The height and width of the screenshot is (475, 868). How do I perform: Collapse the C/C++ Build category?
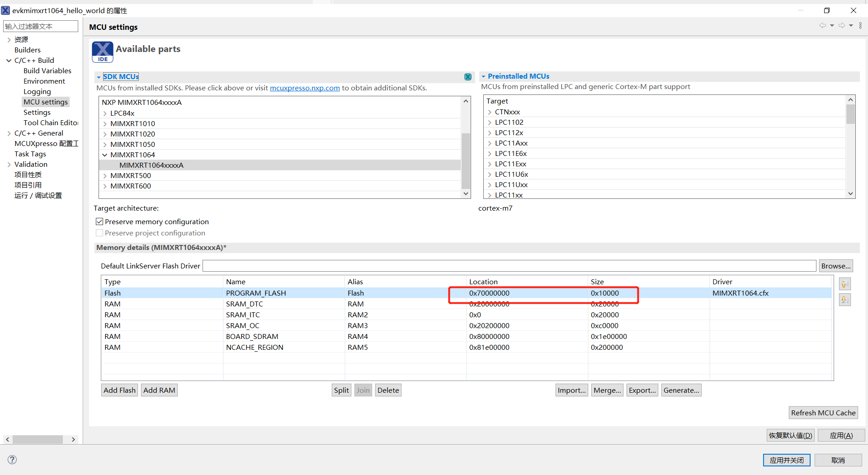(9, 61)
